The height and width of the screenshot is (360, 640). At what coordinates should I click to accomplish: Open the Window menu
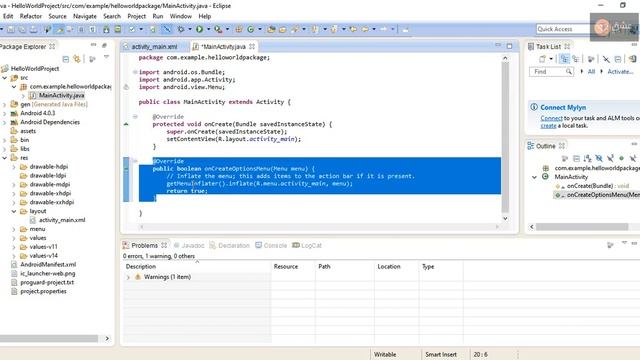click(180, 16)
